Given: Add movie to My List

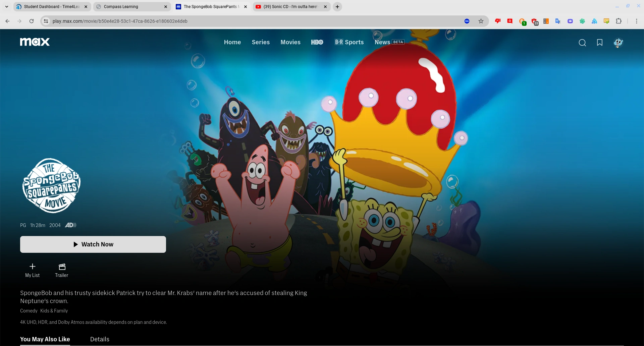Looking at the screenshot, I should [x=32, y=270].
